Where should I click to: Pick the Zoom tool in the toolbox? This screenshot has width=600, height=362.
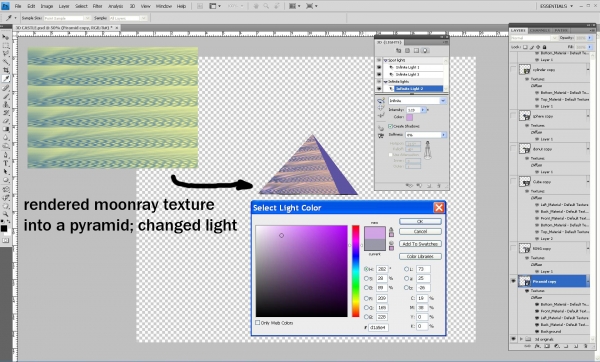(x=6, y=215)
